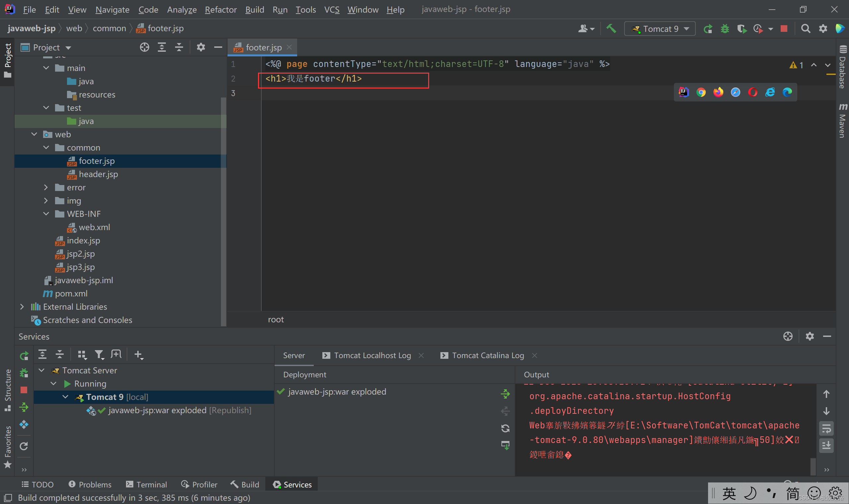Open the TODO tool window
The width and height of the screenshot is (849, 504).
[37, 485]
